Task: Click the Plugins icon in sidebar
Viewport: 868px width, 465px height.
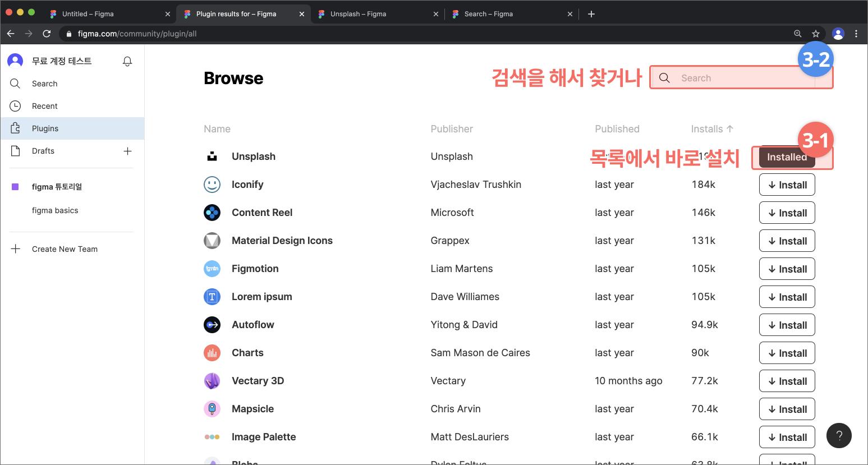Action: click(x=15, y=128)
